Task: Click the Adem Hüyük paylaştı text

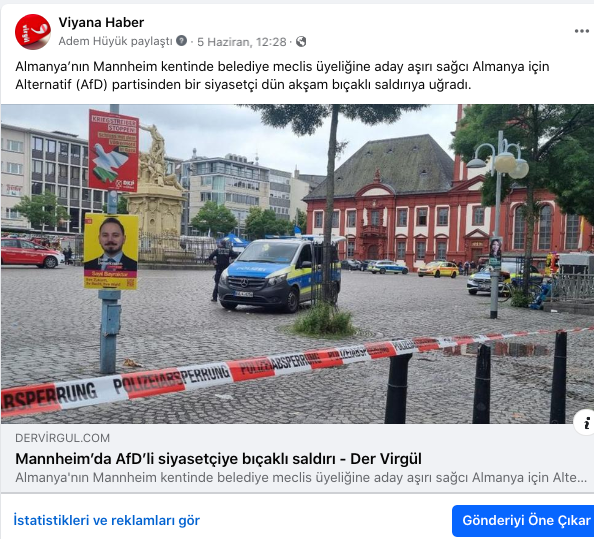Action: coord(116,41)
